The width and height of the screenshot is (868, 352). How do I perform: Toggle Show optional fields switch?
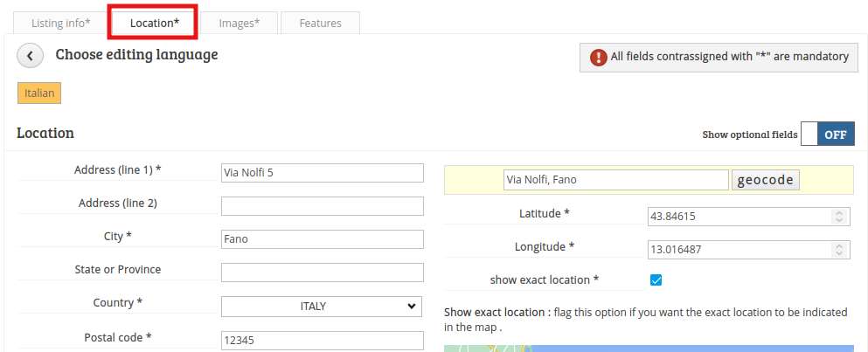(828, 135)
